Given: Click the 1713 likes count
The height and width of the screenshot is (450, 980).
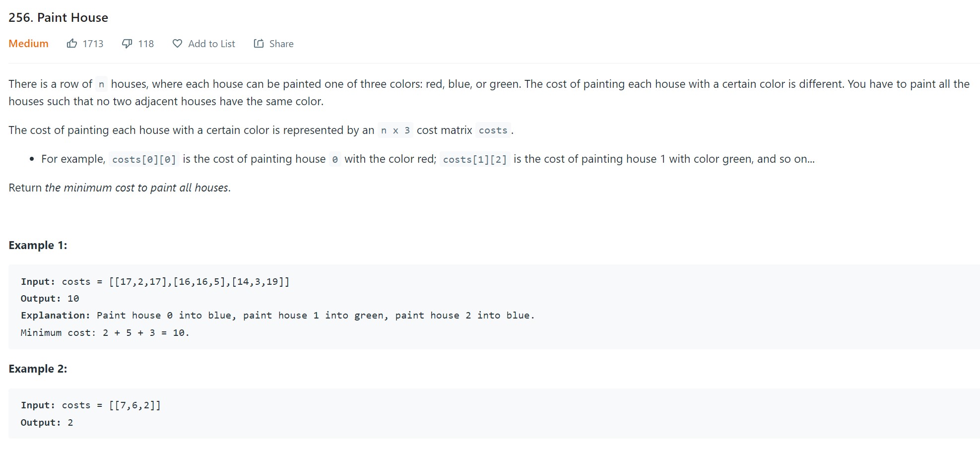Looking at the screenshot, I should pos(93,44).
